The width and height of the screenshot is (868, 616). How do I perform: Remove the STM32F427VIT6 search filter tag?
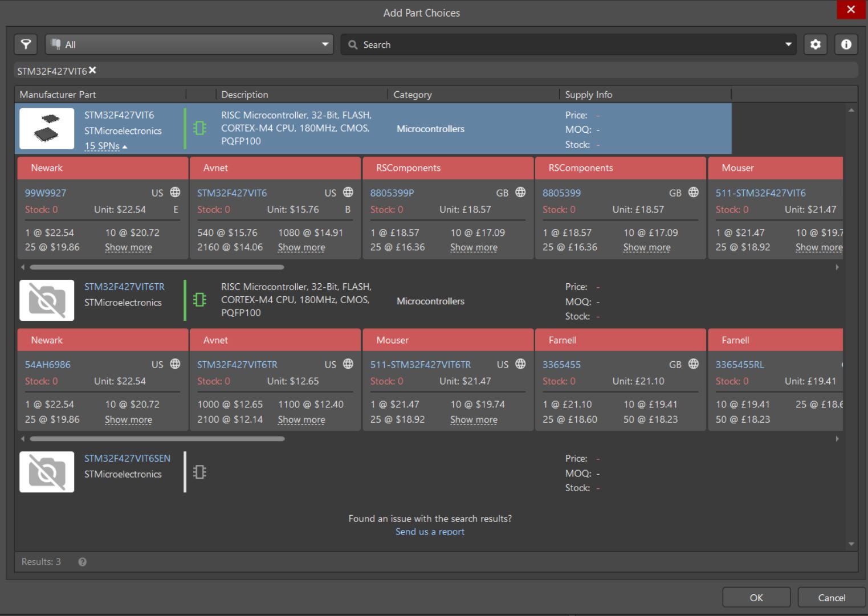92,70
